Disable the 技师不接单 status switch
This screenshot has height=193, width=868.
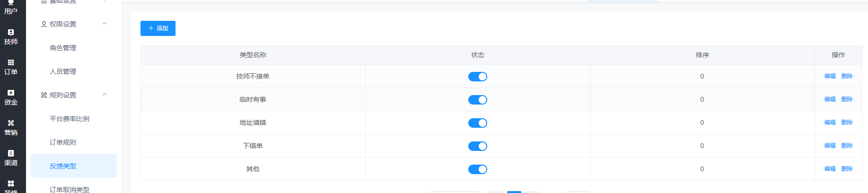point(478,77)
